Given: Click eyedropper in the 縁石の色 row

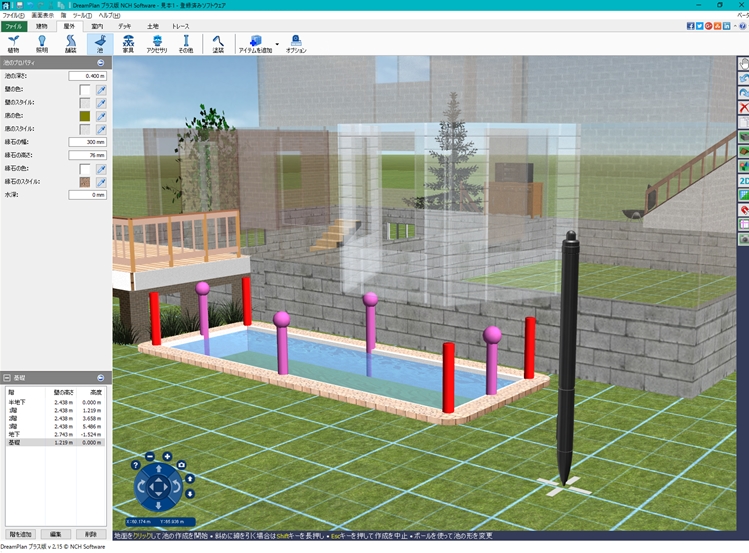Looking at the screenshot, I should 101,169.
